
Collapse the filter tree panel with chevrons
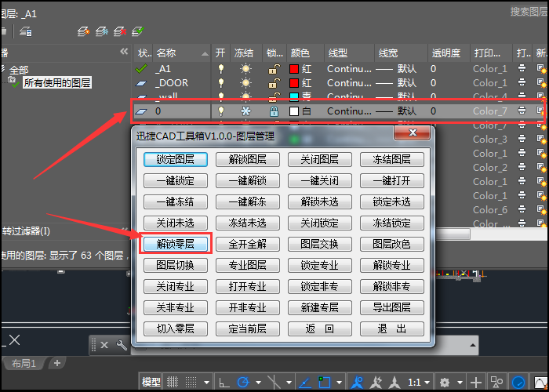[124, 52]
